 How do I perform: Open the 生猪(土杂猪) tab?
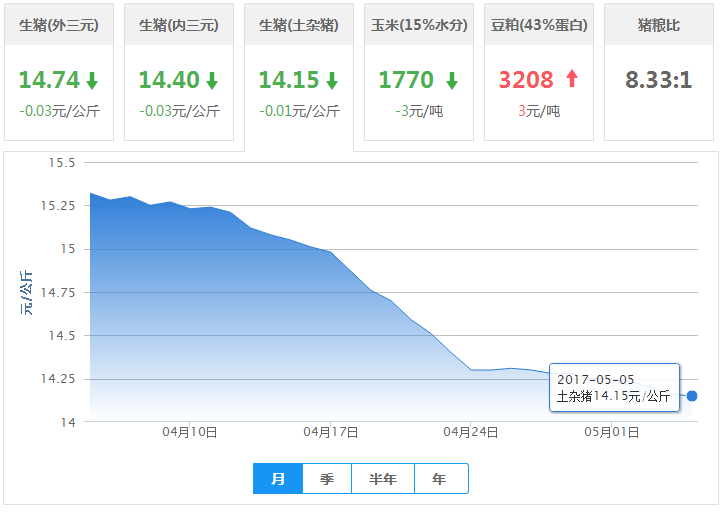tap(299, 24)
